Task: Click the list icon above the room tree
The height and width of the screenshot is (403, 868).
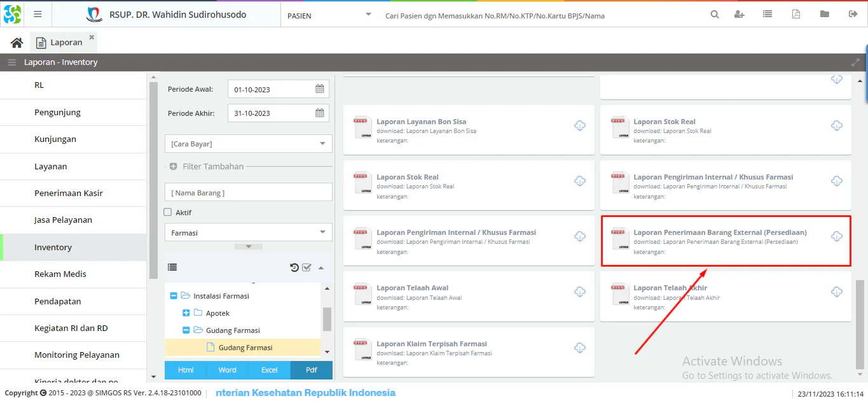Action: 172,267
